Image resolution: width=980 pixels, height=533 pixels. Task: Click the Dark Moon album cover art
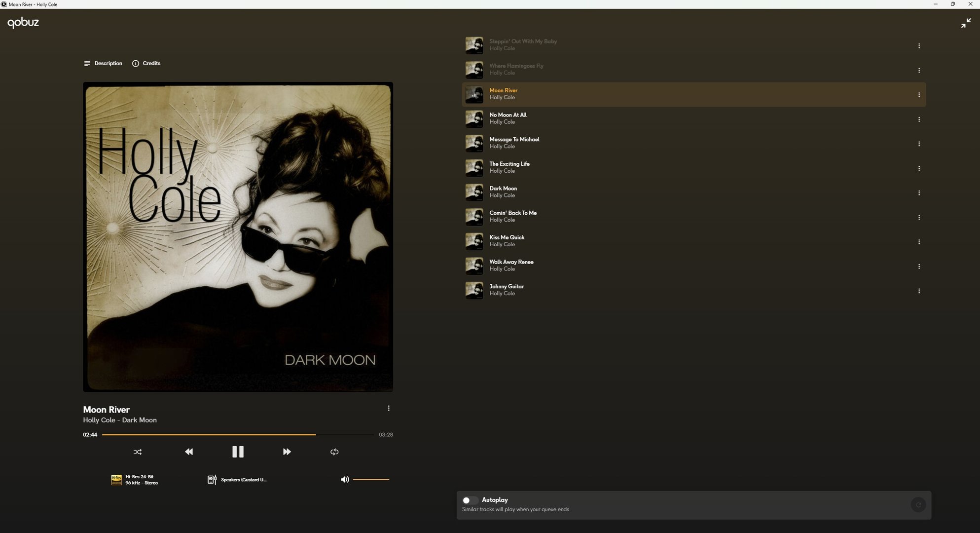pyautogui.click(x=238, y=237)
